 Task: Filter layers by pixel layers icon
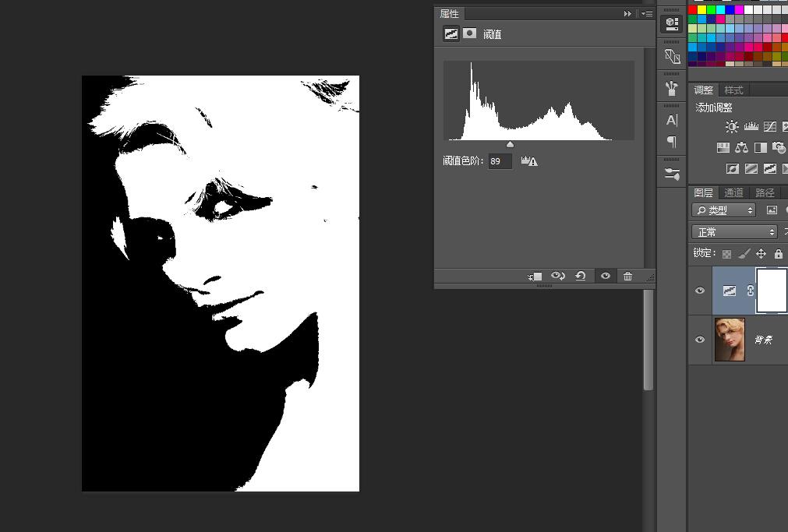772,210
